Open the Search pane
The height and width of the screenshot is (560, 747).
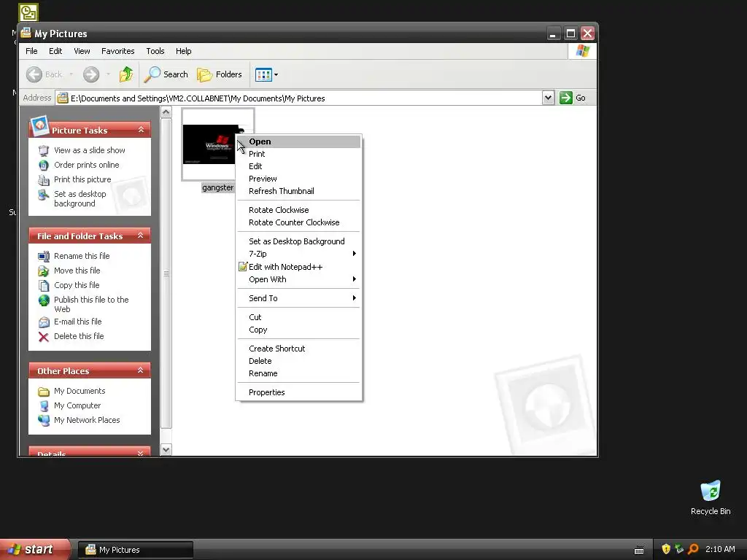(x=166, y=74)
